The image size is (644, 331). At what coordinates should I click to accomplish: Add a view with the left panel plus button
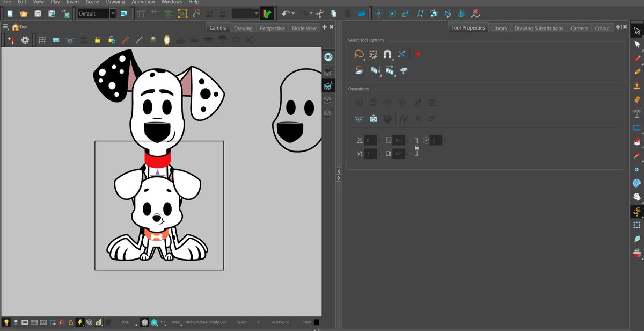325,27
